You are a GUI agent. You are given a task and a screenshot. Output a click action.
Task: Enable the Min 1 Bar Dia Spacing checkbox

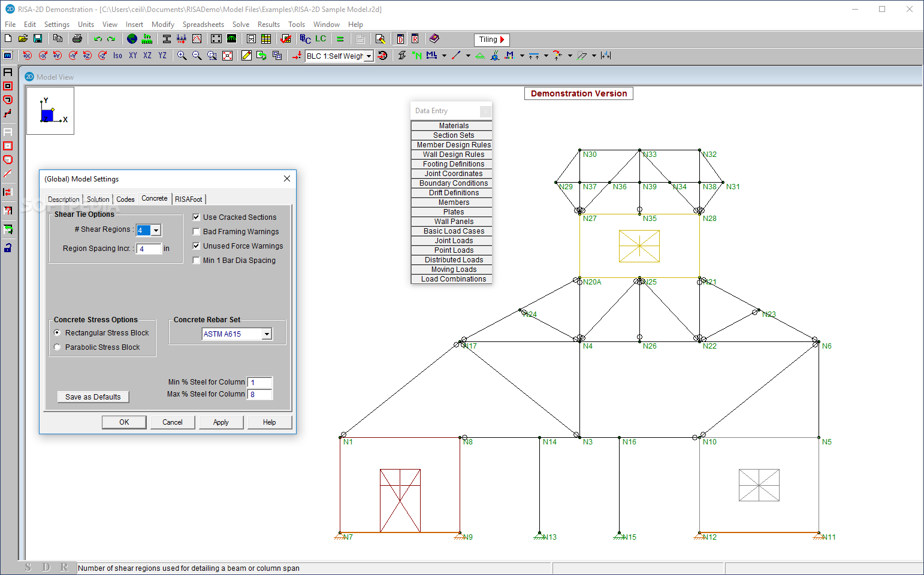coord(196,260)
